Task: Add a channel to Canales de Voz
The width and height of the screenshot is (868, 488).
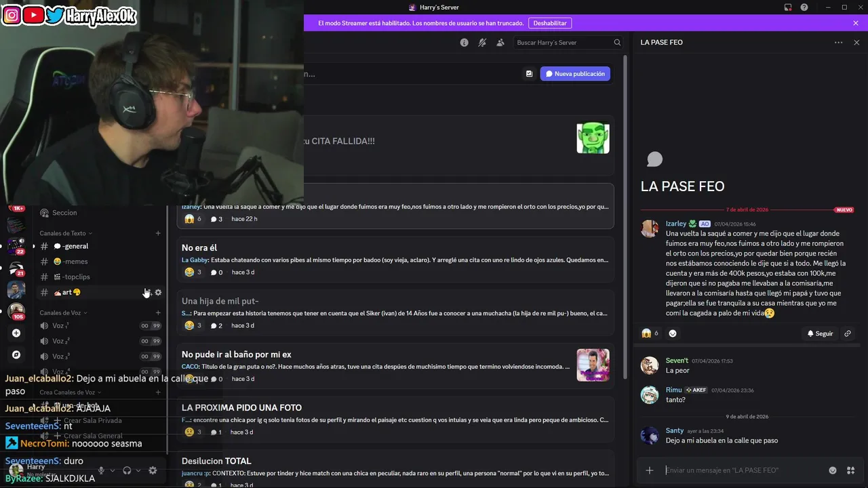Action: pos(158,312)
